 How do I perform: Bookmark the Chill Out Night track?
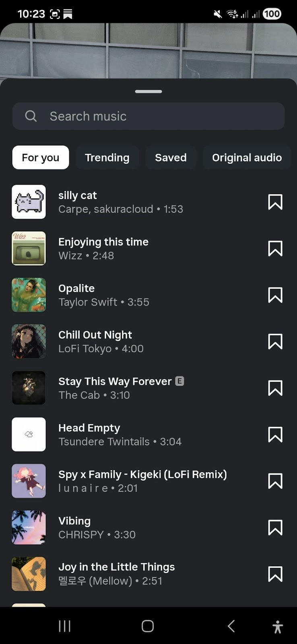click(275, 342)
